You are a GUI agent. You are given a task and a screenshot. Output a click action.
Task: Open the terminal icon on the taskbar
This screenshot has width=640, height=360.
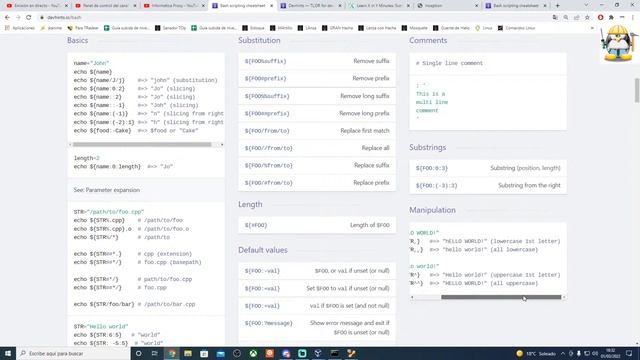pyautogui.click(x=335, y=353)
